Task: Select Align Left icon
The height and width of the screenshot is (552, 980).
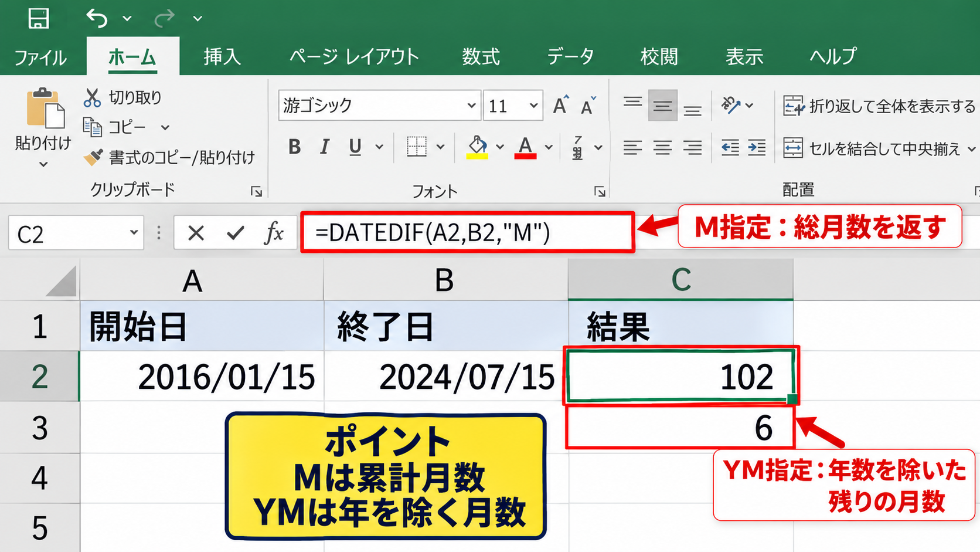Action: click(632, 147)
